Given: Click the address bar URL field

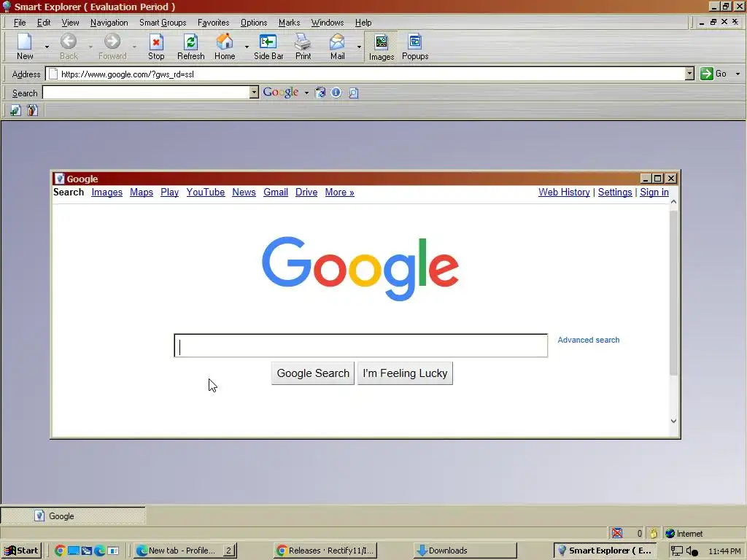Looking at the screenshot, I should click(366, 74).
